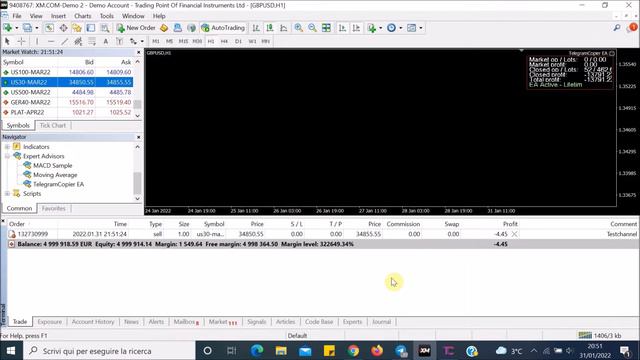The width and height of the screenshot is (640, 360).
Task: Open Templates toolbar icon
Action: click(x=411, y=28)
